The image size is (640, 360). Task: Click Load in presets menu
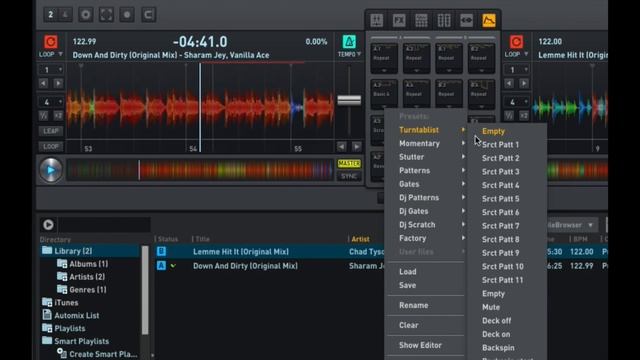click(408, 271)
